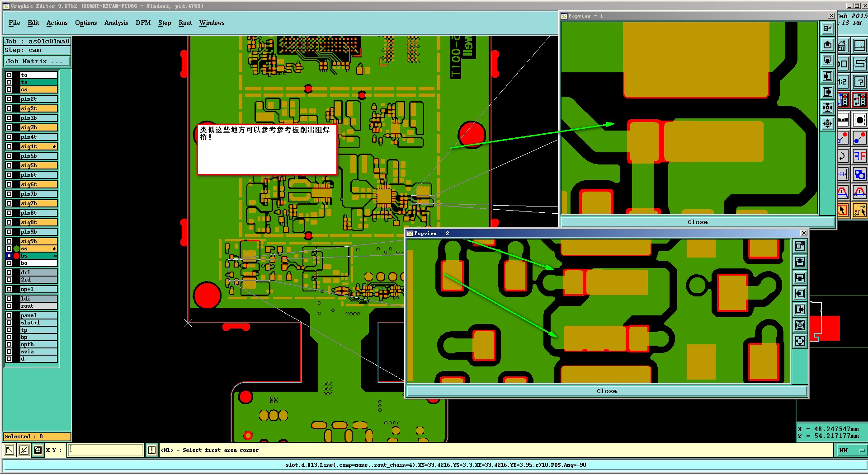Click the Chinese annotation note box on the board
Screen dimensions: 868x474
(x=267, y=149)
